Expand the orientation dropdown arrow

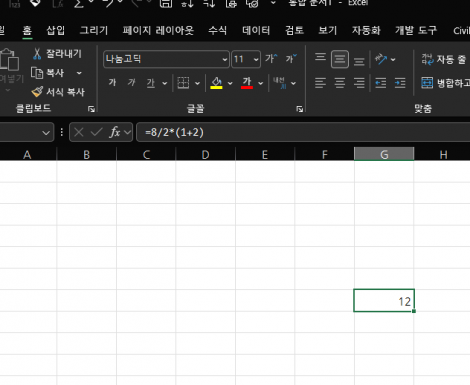(393, 59)
